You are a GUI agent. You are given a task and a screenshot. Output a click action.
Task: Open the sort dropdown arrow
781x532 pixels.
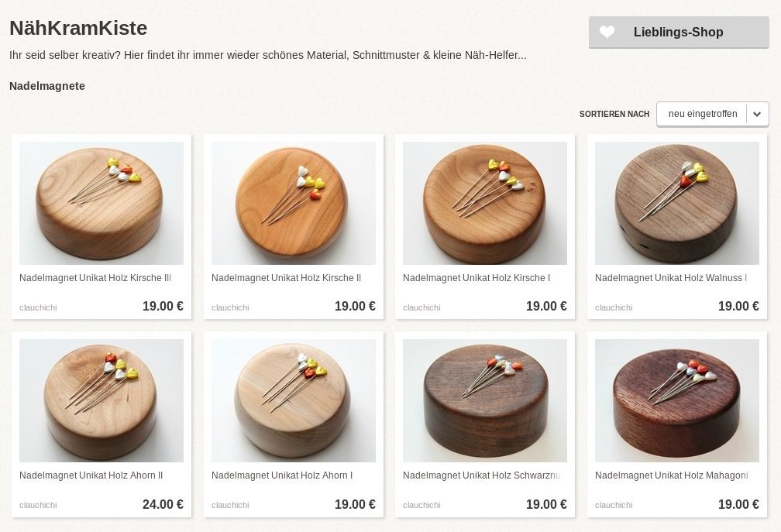click(757, 114)
